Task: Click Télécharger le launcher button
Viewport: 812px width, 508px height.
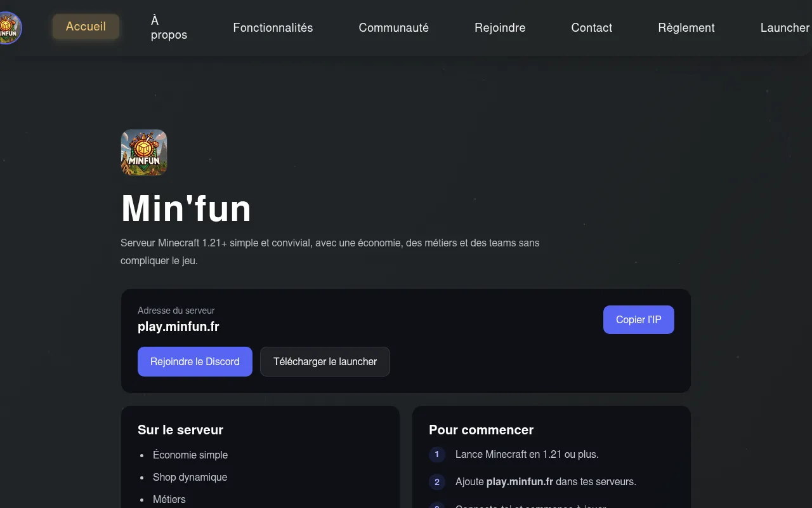Action: (x=325, y=362)
